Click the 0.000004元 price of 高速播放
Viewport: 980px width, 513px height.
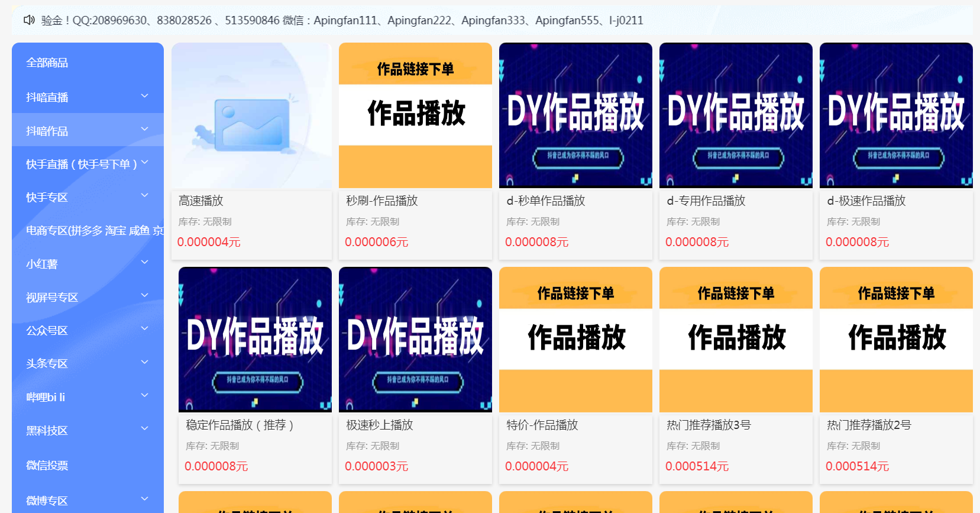tap(209, 242)
